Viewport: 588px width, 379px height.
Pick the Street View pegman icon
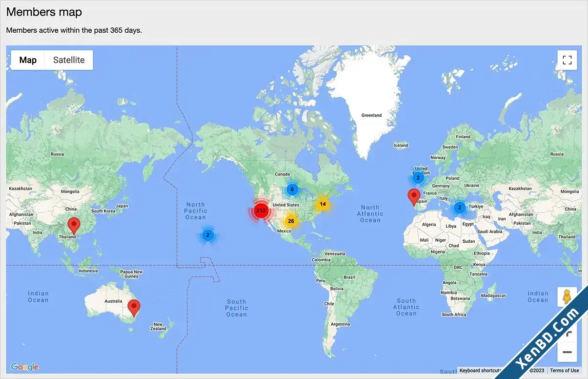[567, 297]
